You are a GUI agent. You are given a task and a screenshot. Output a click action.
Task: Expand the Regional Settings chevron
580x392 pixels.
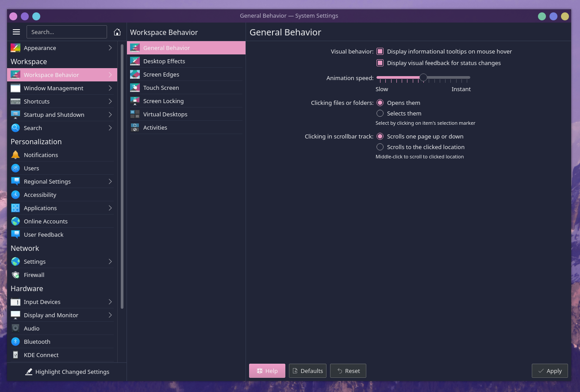(x=110, y=181)
